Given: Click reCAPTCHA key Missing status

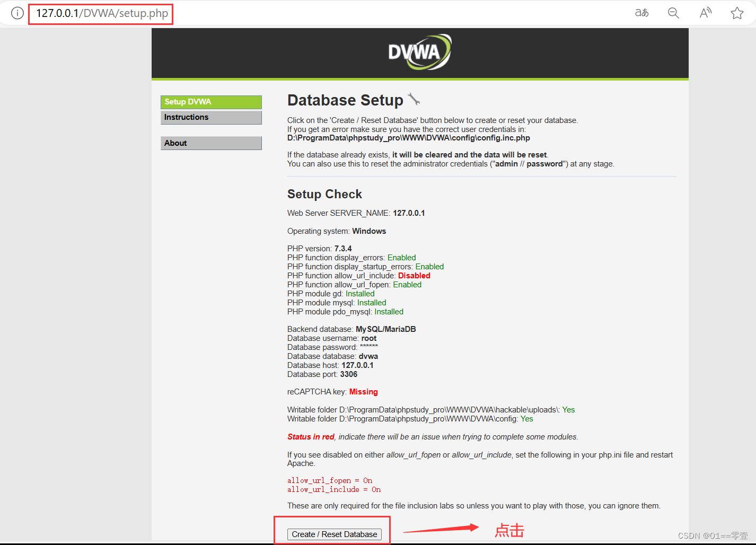Looking at the screenshot, I should pos(364,392).
